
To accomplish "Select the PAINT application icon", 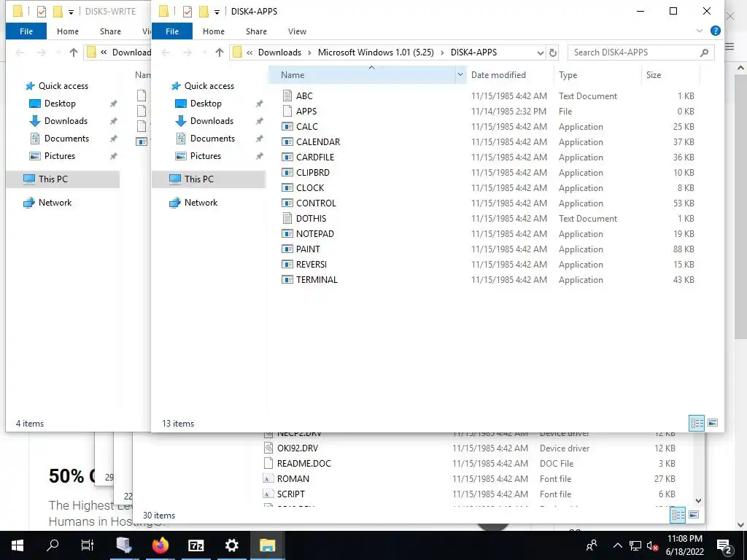I will [x=287, y=249].
